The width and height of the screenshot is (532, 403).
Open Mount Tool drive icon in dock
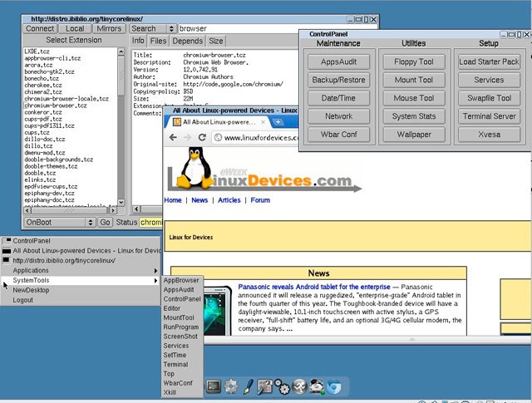tap(316, 386)
